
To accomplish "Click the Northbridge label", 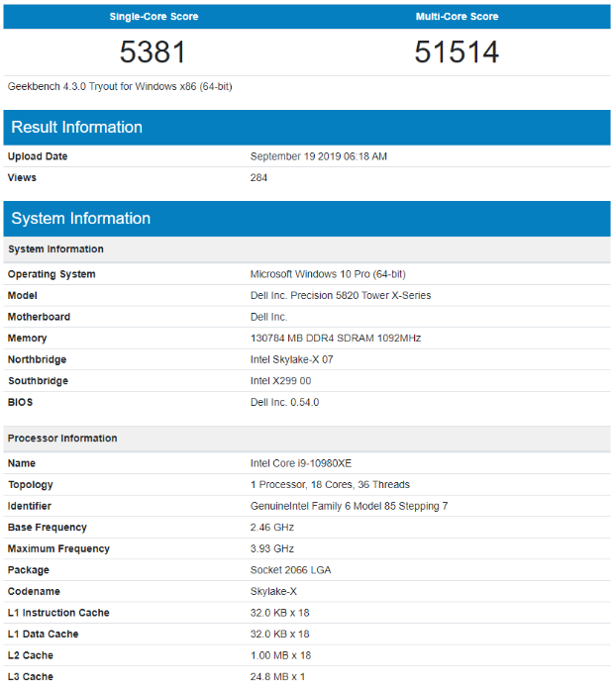I will click(38, 359).
